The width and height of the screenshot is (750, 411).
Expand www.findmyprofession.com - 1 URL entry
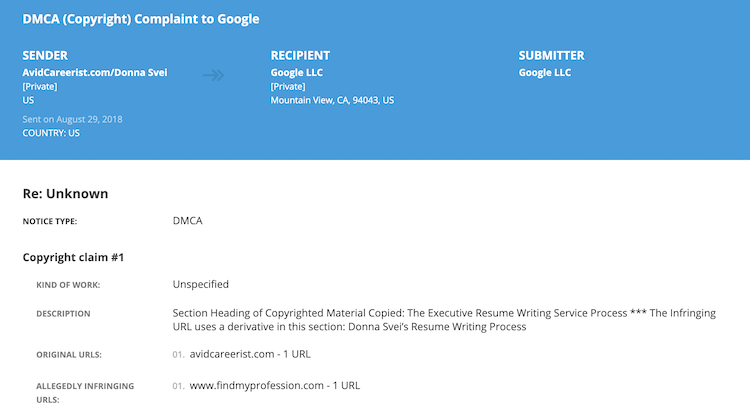275,386
